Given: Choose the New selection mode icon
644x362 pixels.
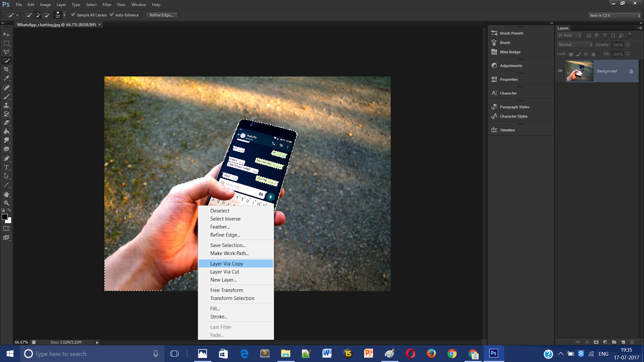Looking at the screenshot, I should 29,15.
